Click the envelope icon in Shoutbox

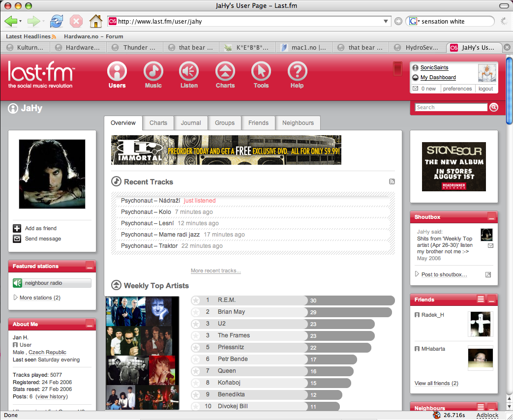coord(490,245)
